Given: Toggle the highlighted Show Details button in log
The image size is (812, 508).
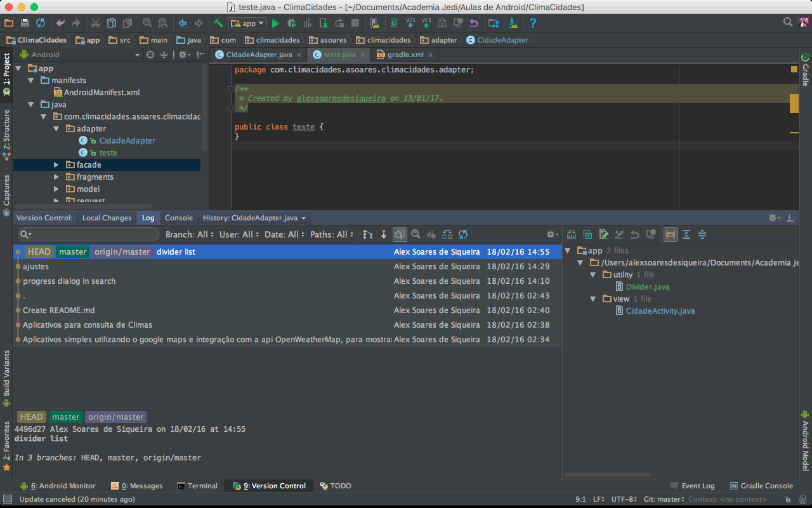Looking at the screenshot, I should (x=400, y=234).
